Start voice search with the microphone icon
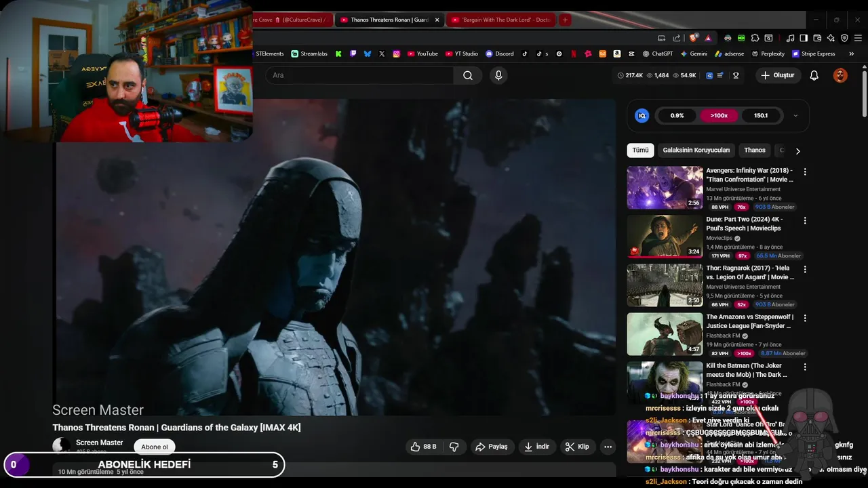The image size is (868, 488). [x=498, y=75]
